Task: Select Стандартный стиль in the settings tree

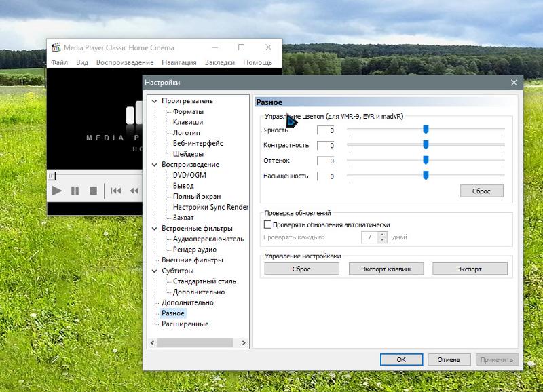Action: (205, 281)
